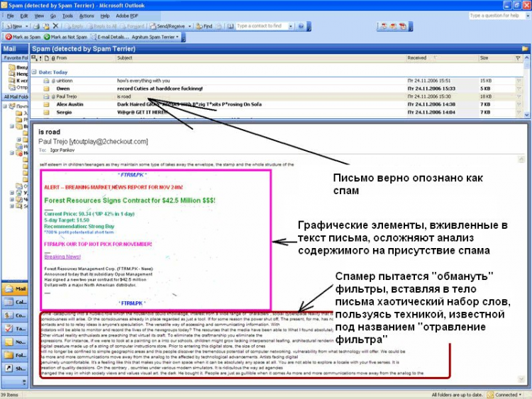Click the Send/Receive toolbar button
The width and height of the screenshot is (532, 399).
167,26
